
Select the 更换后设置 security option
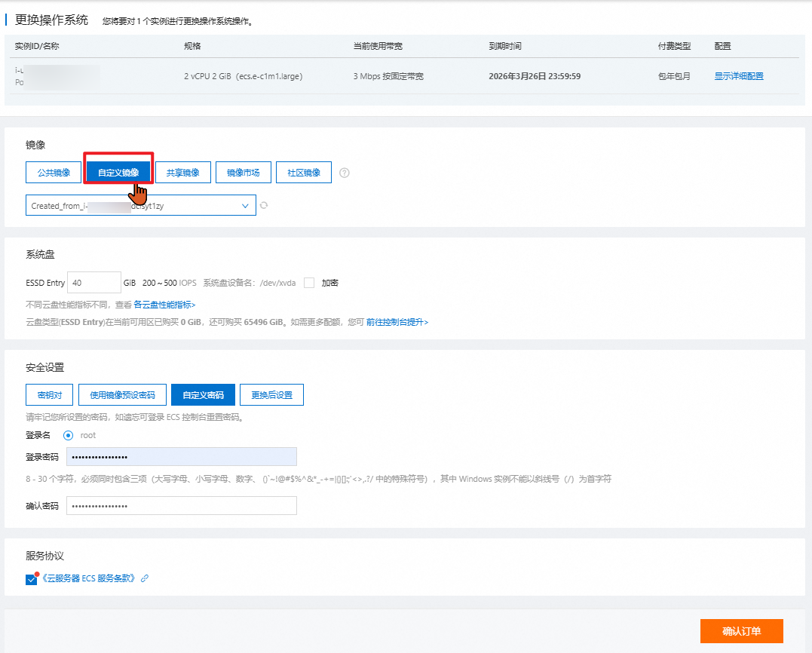coord(271,394)
